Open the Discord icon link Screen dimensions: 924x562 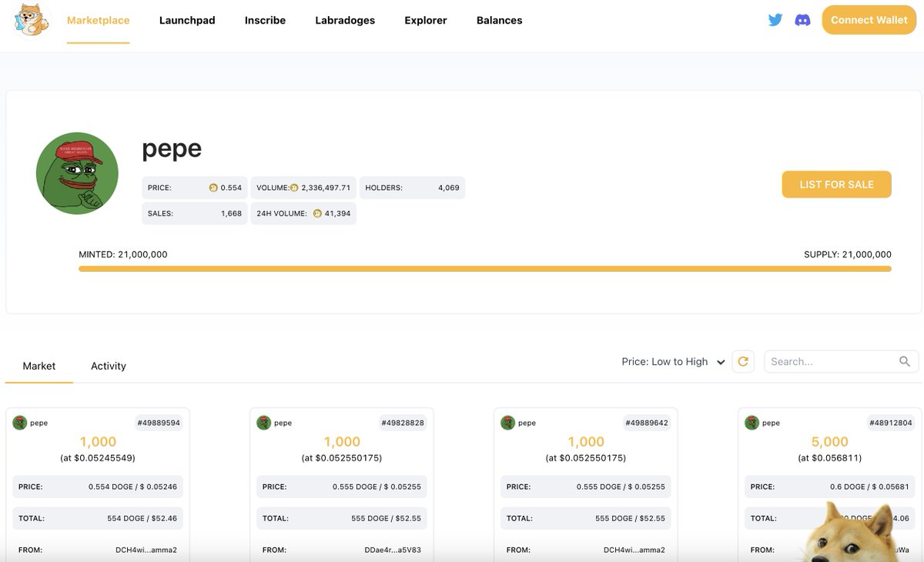802,20
